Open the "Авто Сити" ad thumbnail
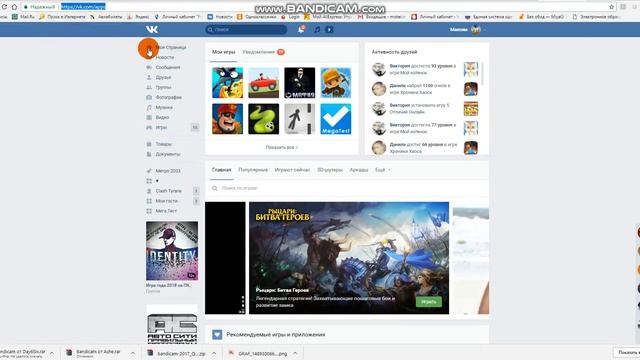640x360 pixels. [172, 324]
